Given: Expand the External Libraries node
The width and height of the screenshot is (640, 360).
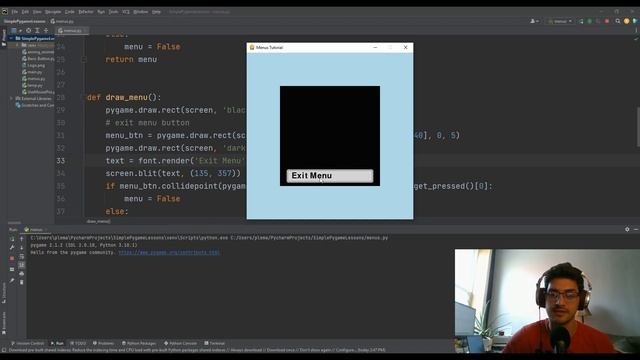Looking at the screenshot, I should [x=11, y=98].
